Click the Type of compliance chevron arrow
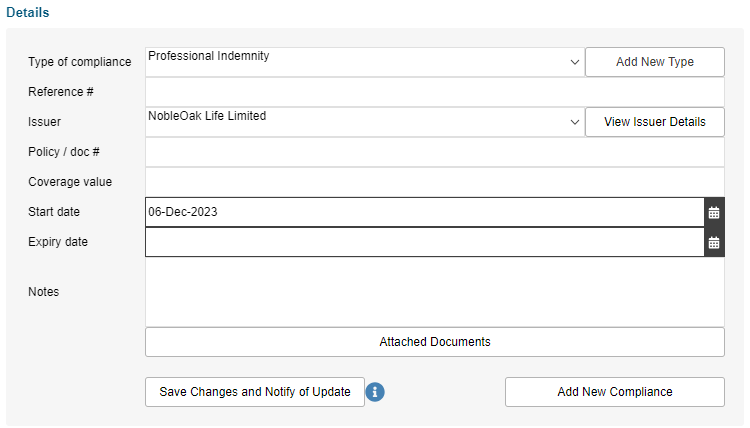Image resolution: width=750 pixels, height=428 pixels. (x=575, y=62)
